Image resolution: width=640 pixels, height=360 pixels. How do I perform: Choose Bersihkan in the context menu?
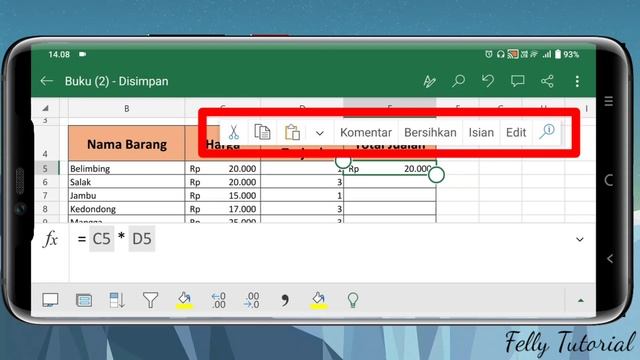(x=430, y=133)
